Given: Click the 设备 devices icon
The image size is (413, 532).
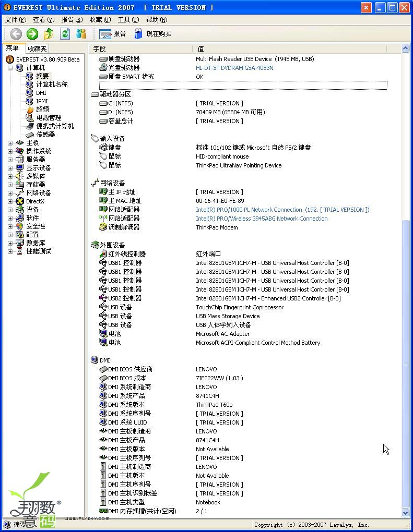Looking at the screenshot, I should coord(20,210).
